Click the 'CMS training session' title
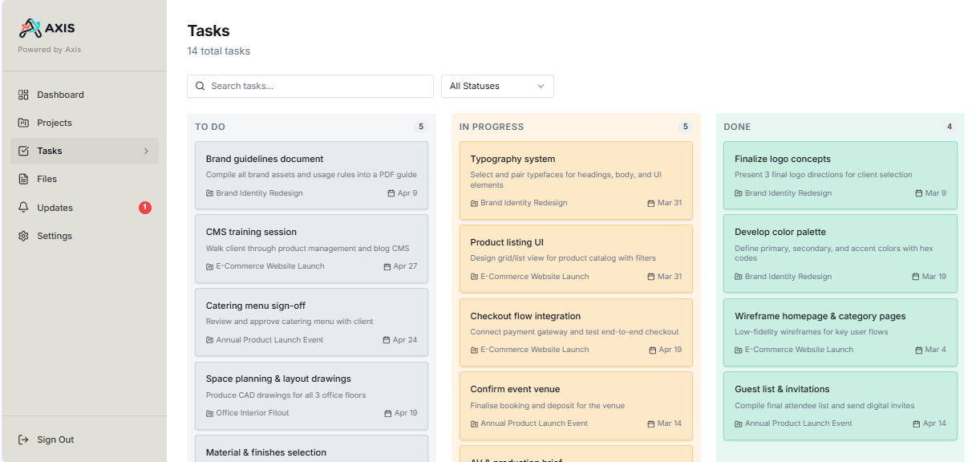This screenshot has height=462, width=980. pos(251,232)
